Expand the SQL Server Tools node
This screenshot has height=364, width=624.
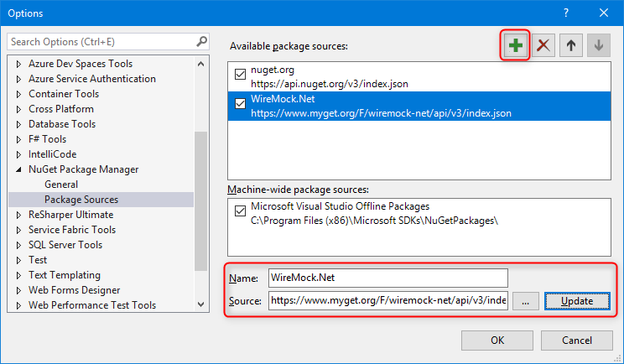[20, 245]
